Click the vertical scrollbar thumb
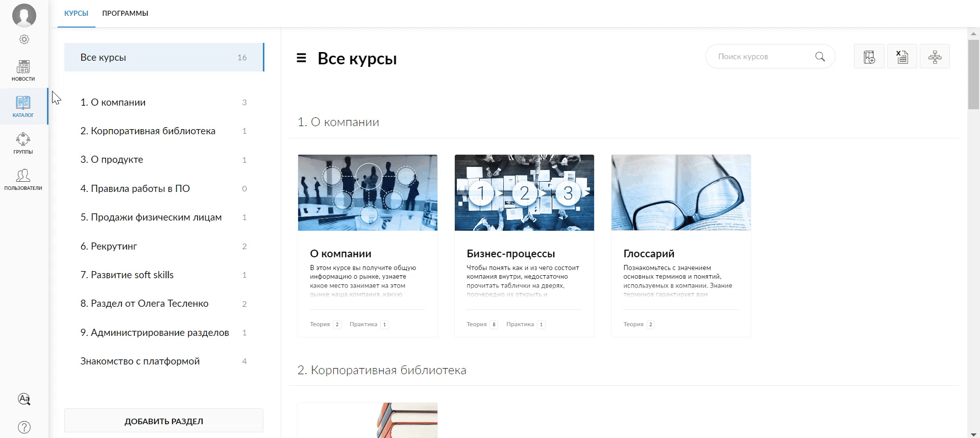 click(x=973, y=75)
